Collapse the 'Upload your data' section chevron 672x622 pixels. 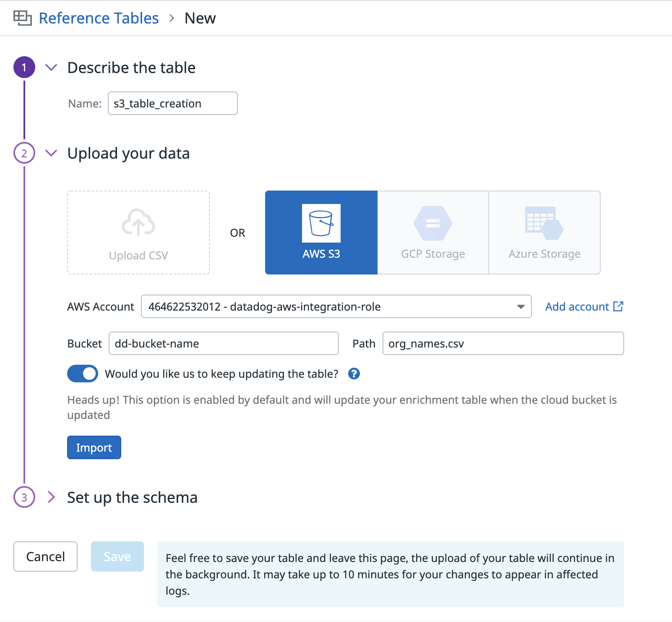coord(51,153)
